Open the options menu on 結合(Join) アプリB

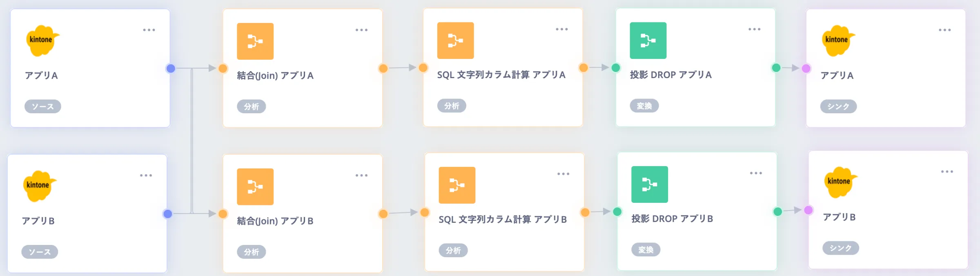pos(361,175)
